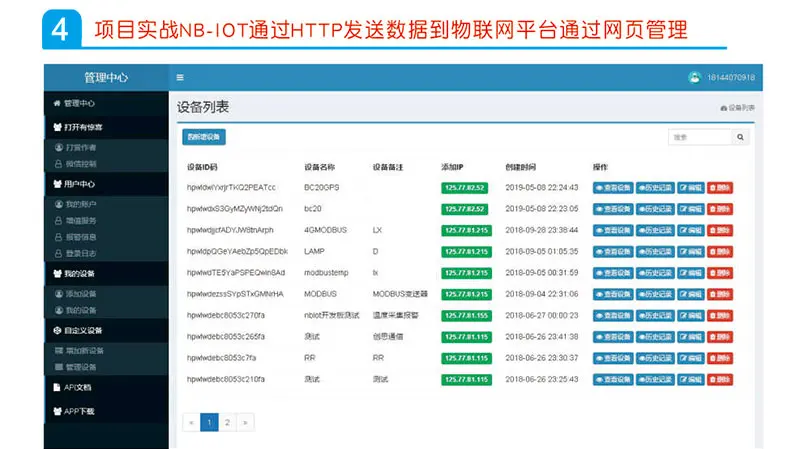Edit the BC20GPS device row

point(691,188)
